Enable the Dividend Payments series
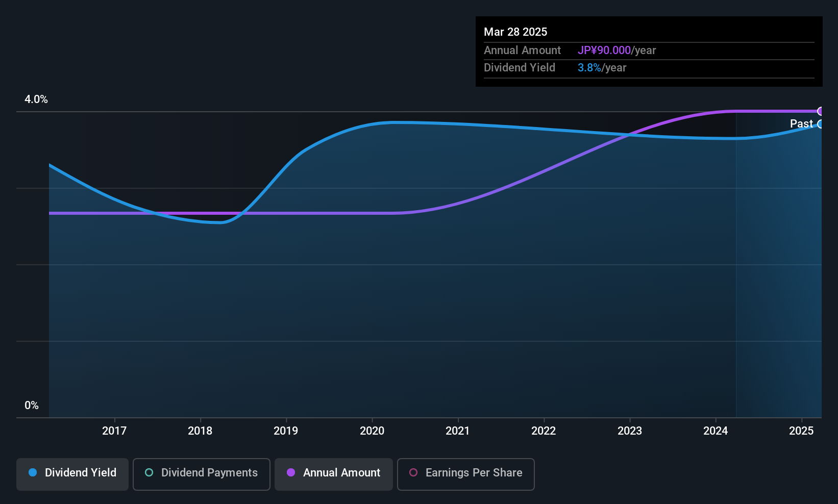This screenshot has width=838, height=504. pos(201,474)
